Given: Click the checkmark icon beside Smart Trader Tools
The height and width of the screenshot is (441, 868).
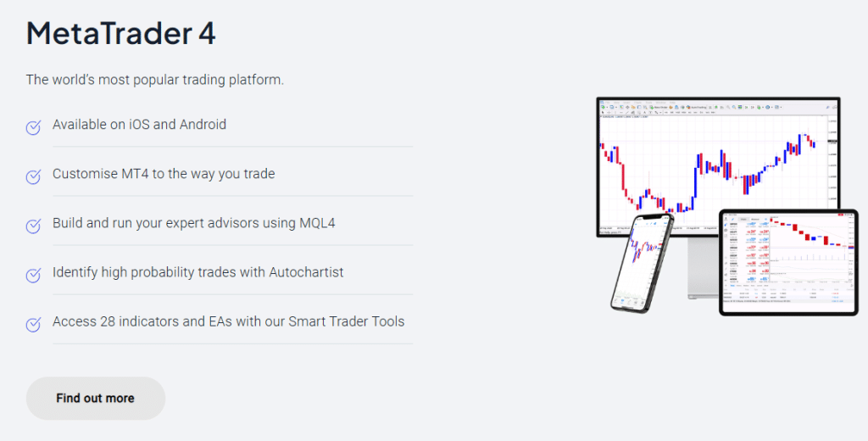Looking at the screenshot, I should pos(33,325).
